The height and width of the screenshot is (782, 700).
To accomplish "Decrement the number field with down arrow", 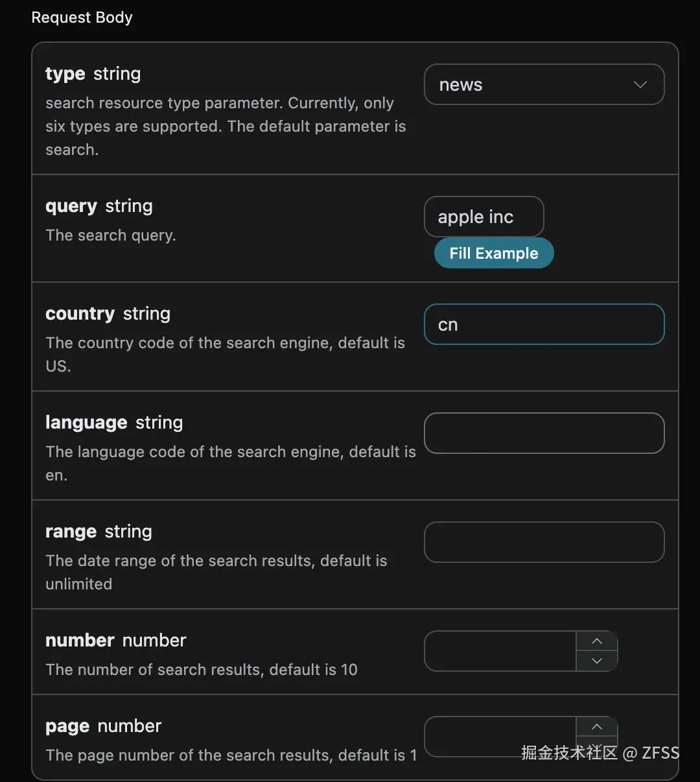I will 597,661.
